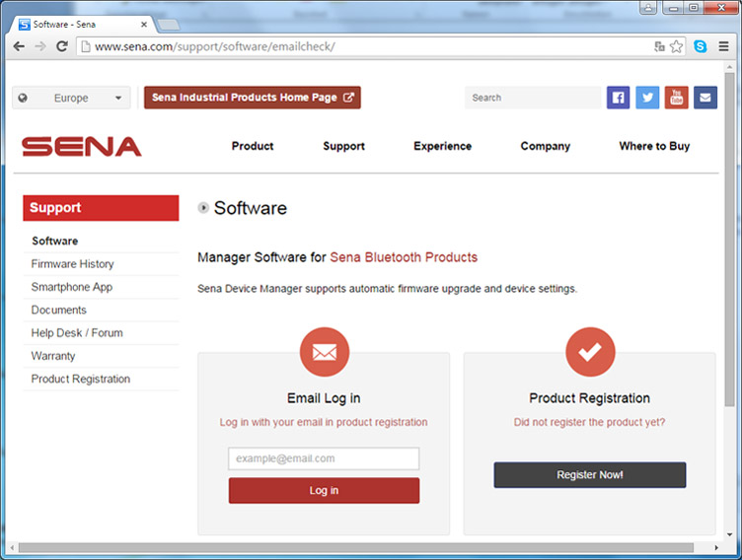Open Sena's Facebook page icon
Image resolution: width=742 pixels, height=560 pixels.
(x=618, y=98)
